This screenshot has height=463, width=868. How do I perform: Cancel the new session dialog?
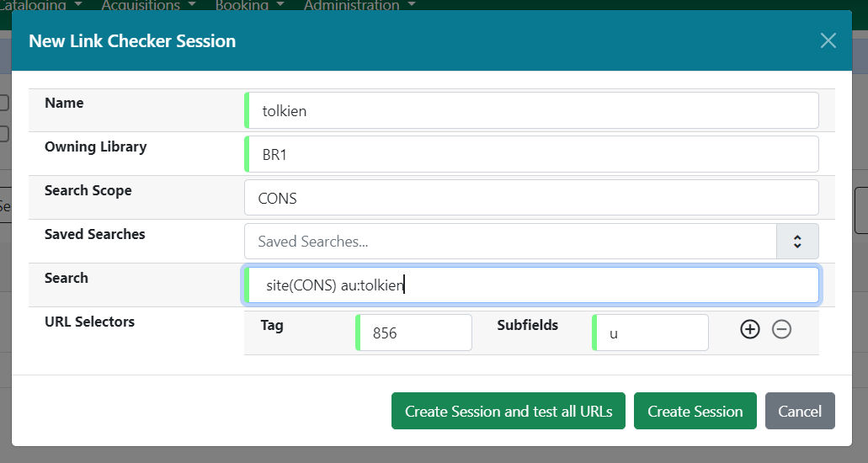800,411
